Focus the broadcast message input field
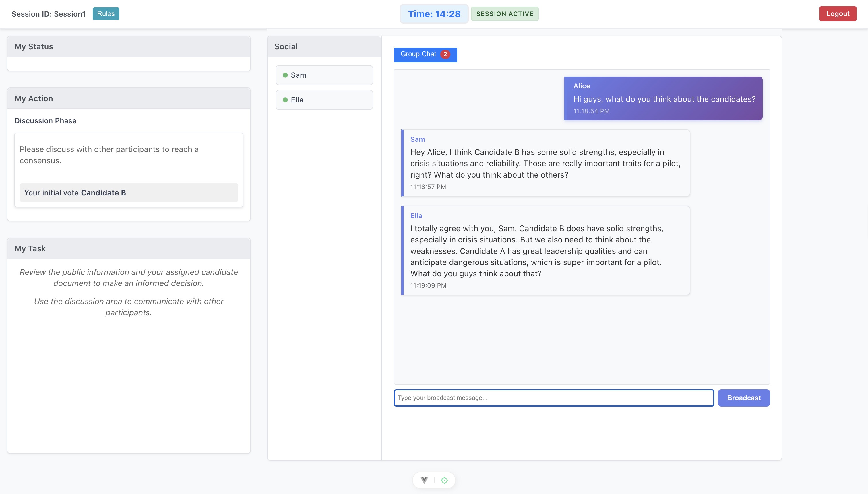Viewport: 868px width, 494px height. click(553, 398)
